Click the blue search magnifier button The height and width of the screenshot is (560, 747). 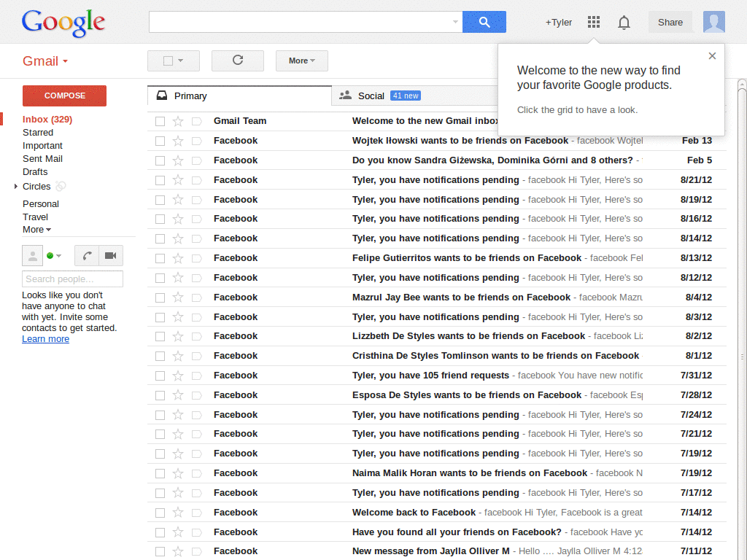click(x=484, y=22)
